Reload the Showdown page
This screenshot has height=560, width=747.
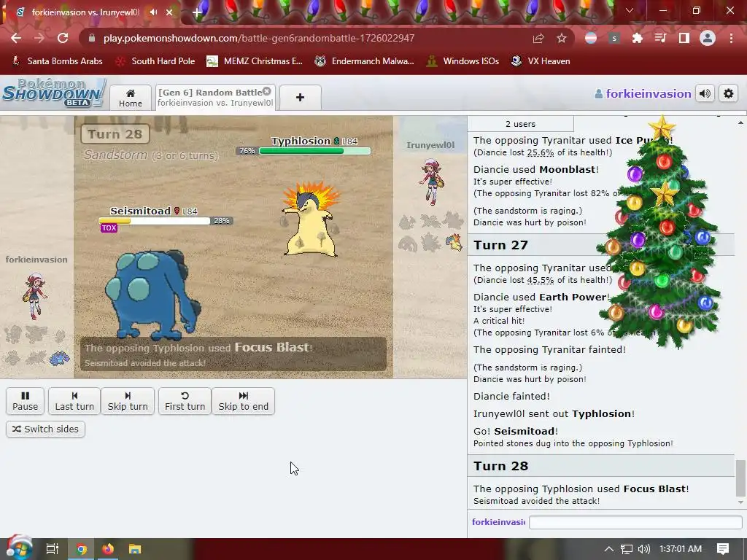pos(63,38)
